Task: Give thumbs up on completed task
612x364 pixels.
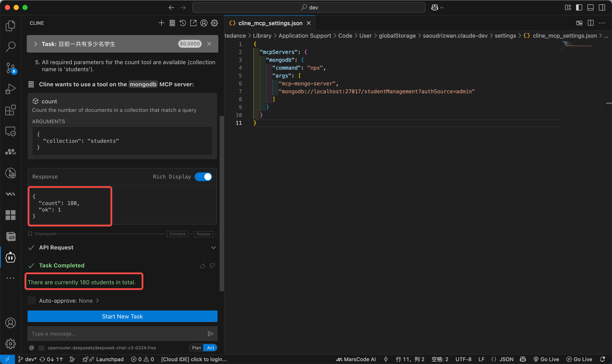Action: [x=202, y=266]
